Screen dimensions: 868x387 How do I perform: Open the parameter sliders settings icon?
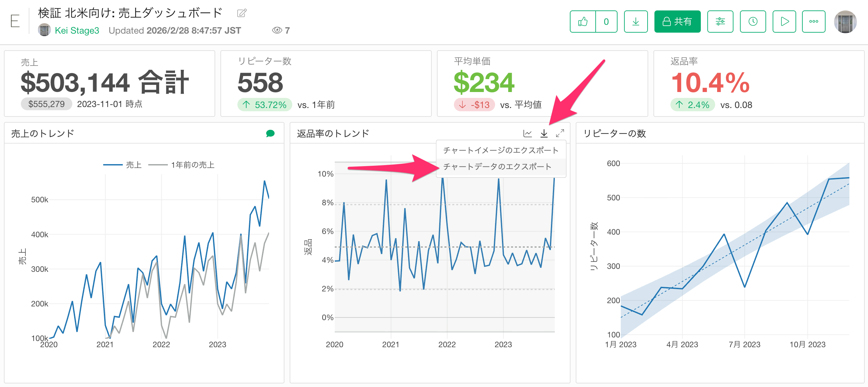(720, 22)
